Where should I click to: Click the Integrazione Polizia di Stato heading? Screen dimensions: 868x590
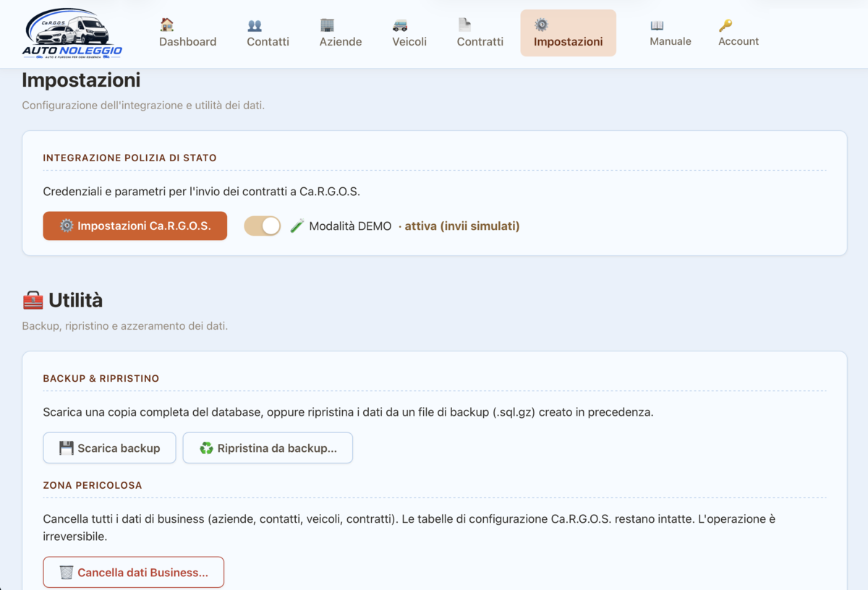[129, 158]
